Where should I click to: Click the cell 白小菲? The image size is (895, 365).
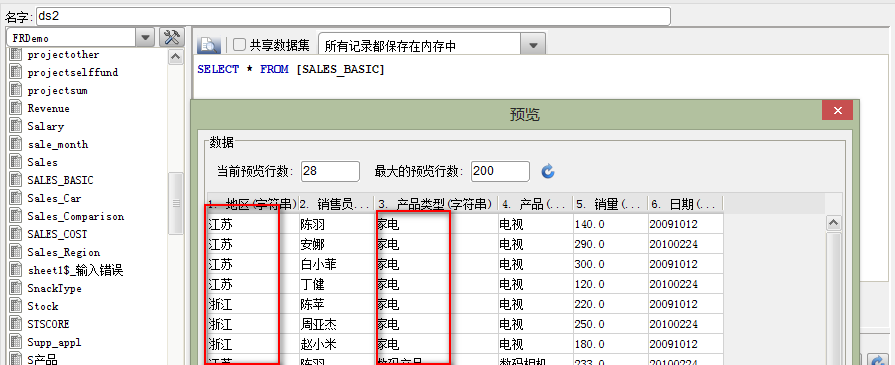click(x=336, y=264)
